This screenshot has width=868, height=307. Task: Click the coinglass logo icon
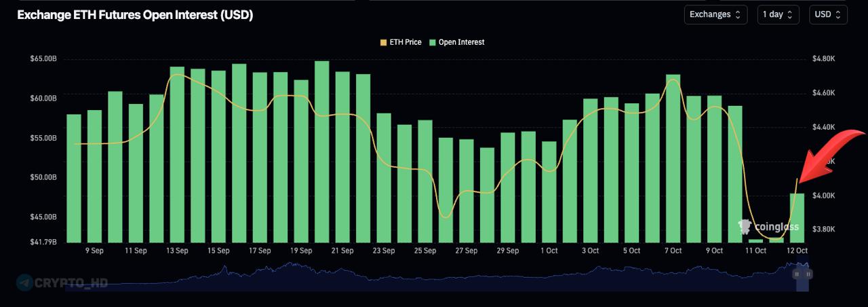[745, 227]
